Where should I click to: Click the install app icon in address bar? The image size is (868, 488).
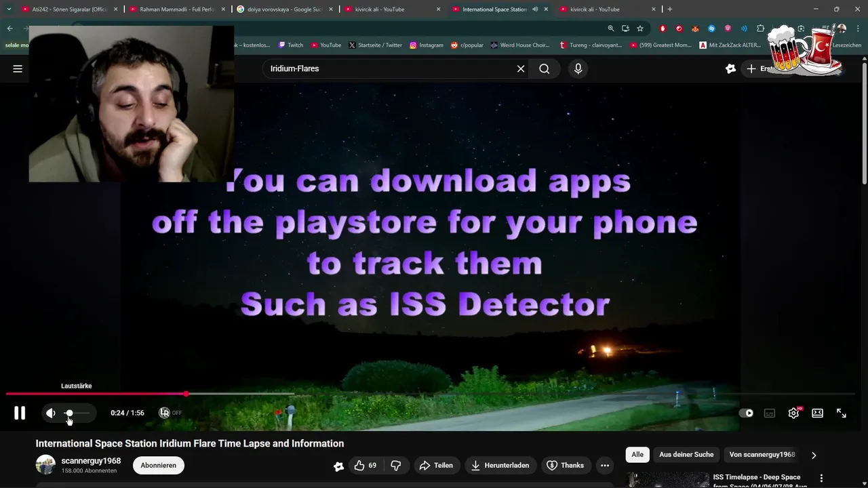pos(625,28)
